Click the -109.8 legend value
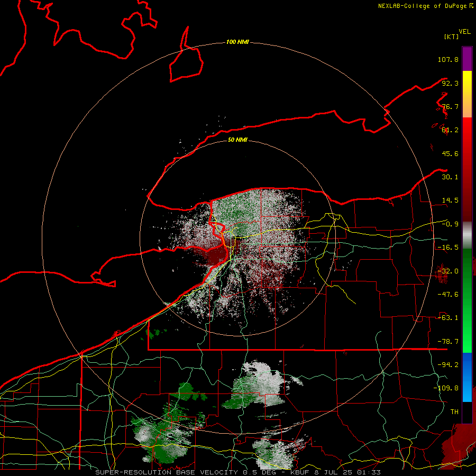The image size is (476, 476). click(446, 388)
